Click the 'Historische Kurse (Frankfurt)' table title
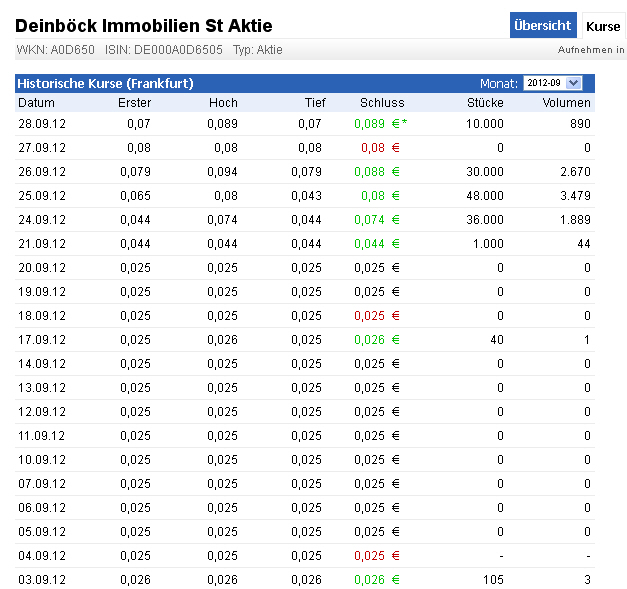This screenshot has width=627, height=589. pyautogui.click(x=106, y=83)
